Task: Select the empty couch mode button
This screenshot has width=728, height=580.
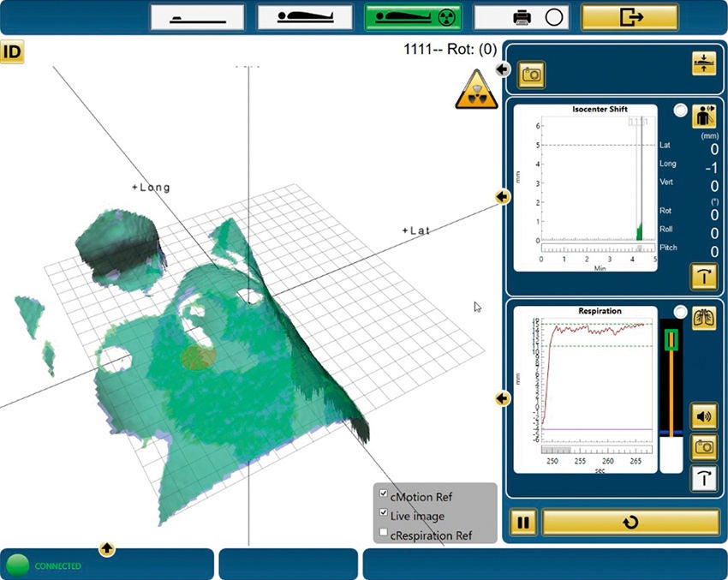Action: click(x=197, y=18)
